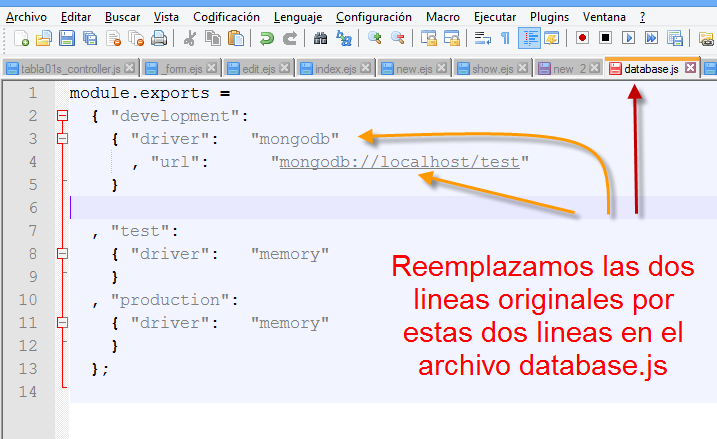Paste from clipboard via toolbar icon
Screen dimensions: 717x439
236,38
